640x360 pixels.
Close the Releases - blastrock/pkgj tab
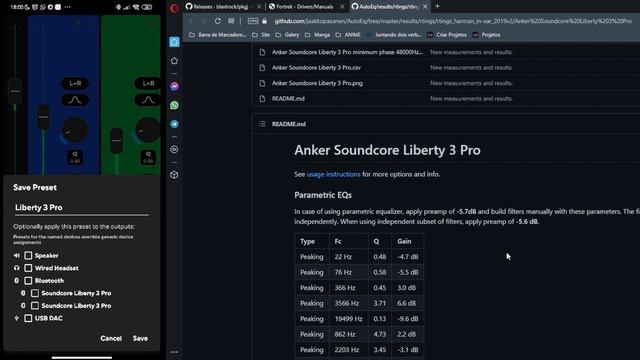[x=259, y=7]
